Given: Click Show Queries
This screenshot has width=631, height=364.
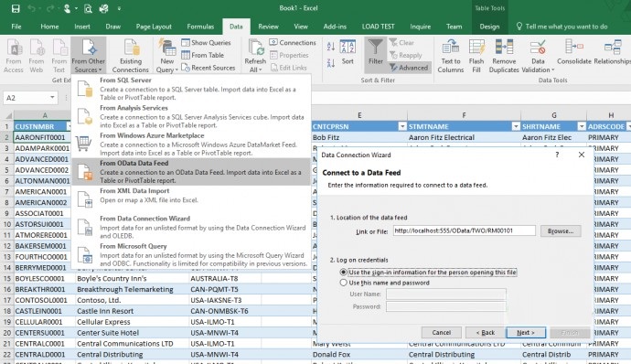Looking at the screenshot, I should coord(206,42).
